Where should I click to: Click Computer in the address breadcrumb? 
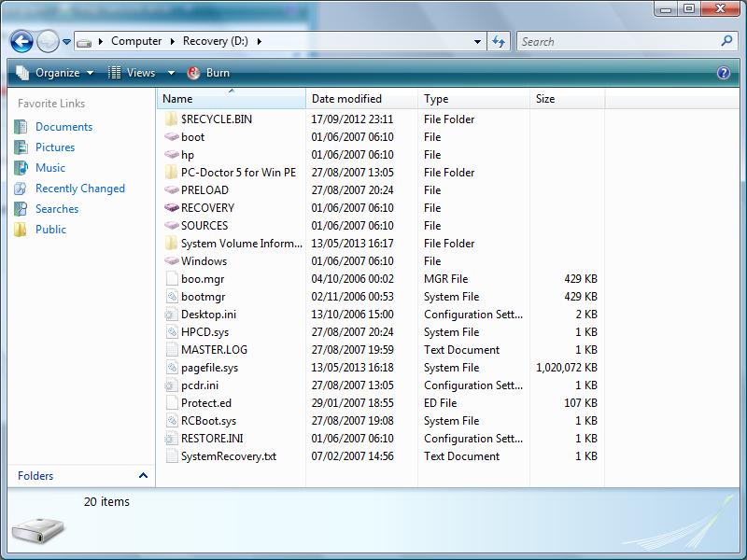[x=136, y=41]
